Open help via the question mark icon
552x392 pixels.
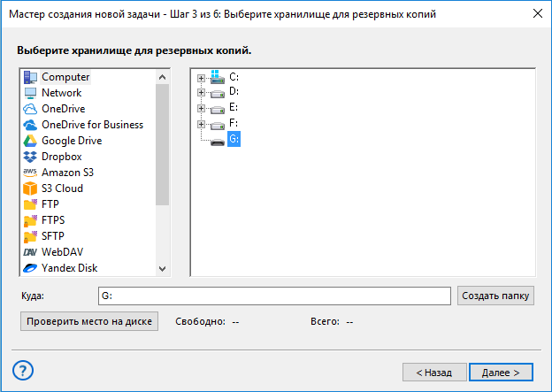[23, 370]
